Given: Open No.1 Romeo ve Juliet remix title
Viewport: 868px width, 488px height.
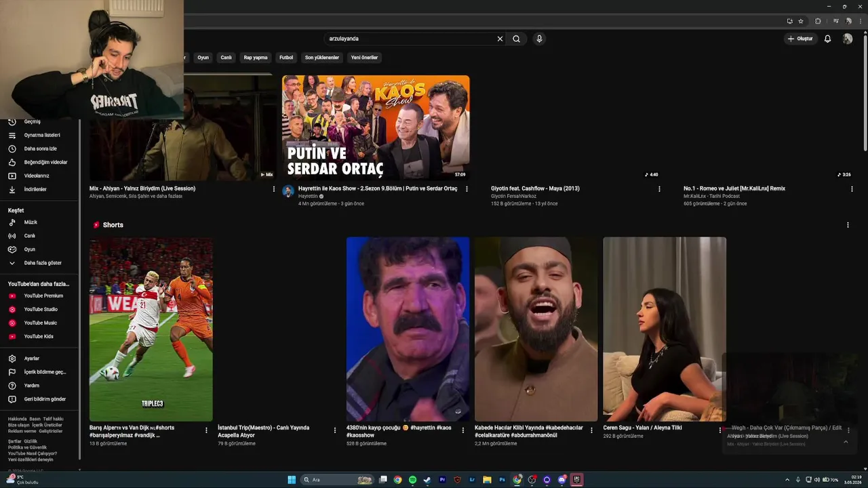Looking at the screenshot, I should [734, 188].
